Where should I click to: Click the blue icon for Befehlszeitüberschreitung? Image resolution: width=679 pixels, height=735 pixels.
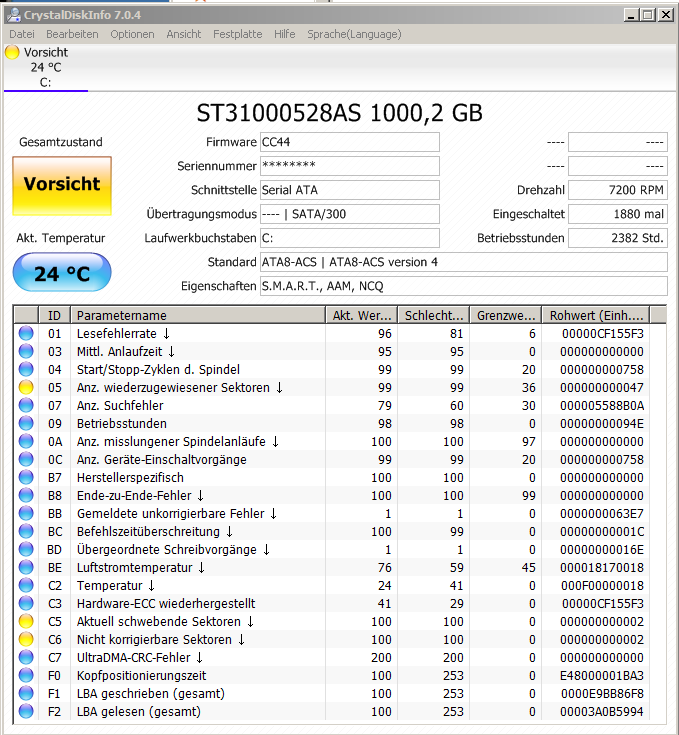(x=26, y=531)
